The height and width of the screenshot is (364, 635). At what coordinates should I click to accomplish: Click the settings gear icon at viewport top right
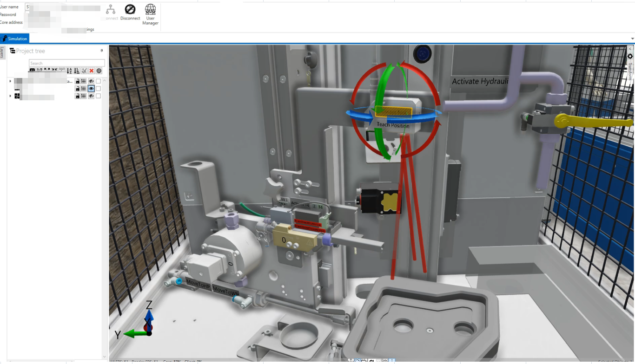(x=630, y=56)
